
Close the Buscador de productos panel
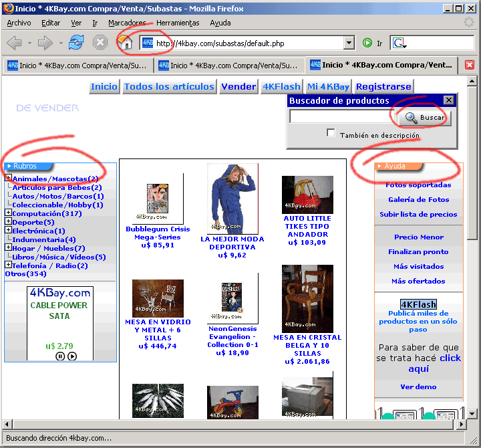coord(449,100)
